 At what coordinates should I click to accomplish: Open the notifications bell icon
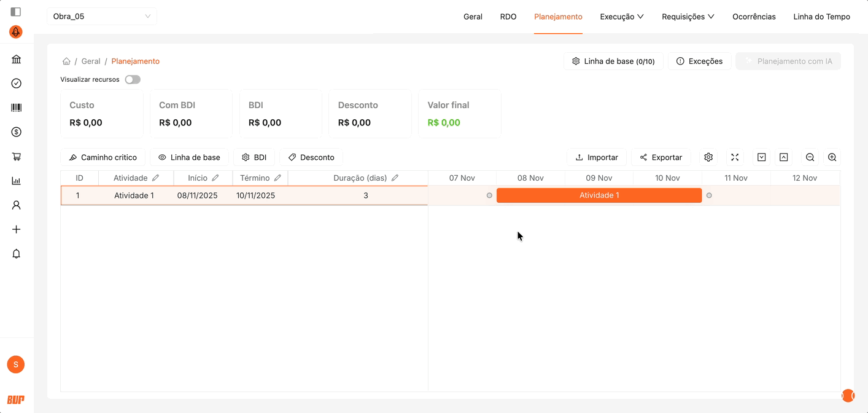pyautogui.click(x=17, y=254)
